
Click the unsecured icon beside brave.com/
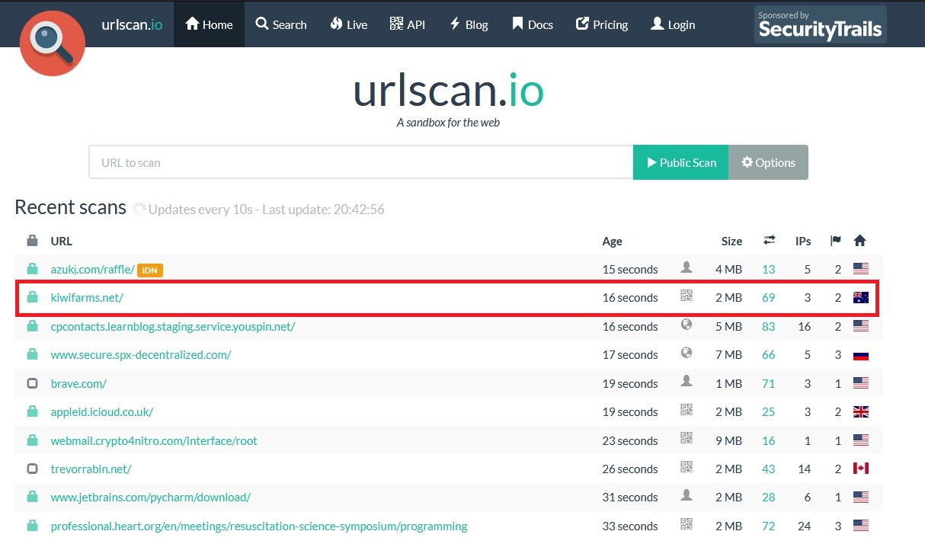(32, 383)
